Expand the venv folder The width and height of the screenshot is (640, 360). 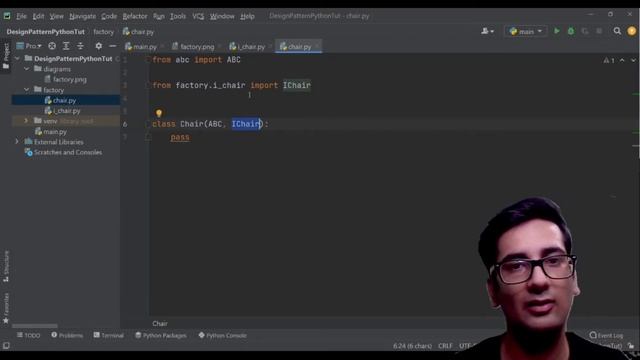27,121
